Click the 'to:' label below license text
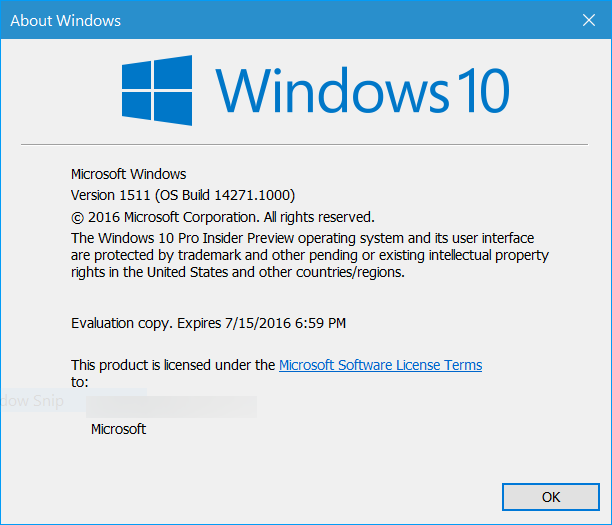Image resolution: width=612 pixels, height=525 pixels. coord(80,381)
